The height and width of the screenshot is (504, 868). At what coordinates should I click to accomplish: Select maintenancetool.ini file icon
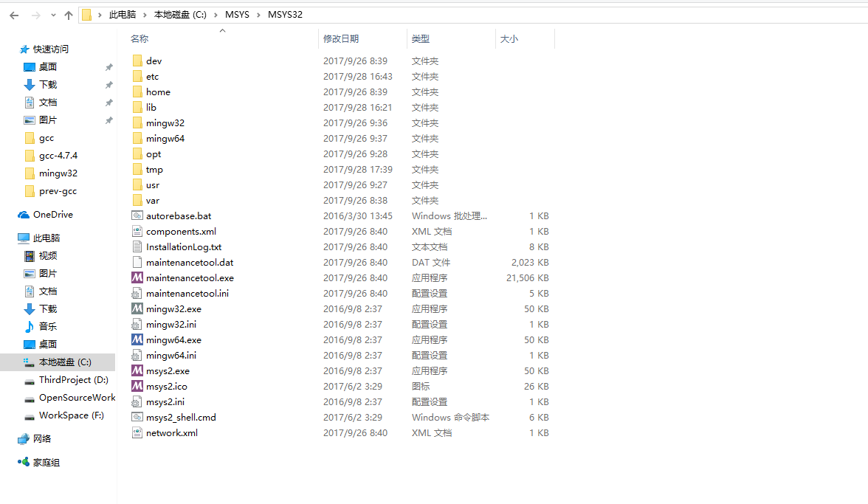(x=137, y=293)
